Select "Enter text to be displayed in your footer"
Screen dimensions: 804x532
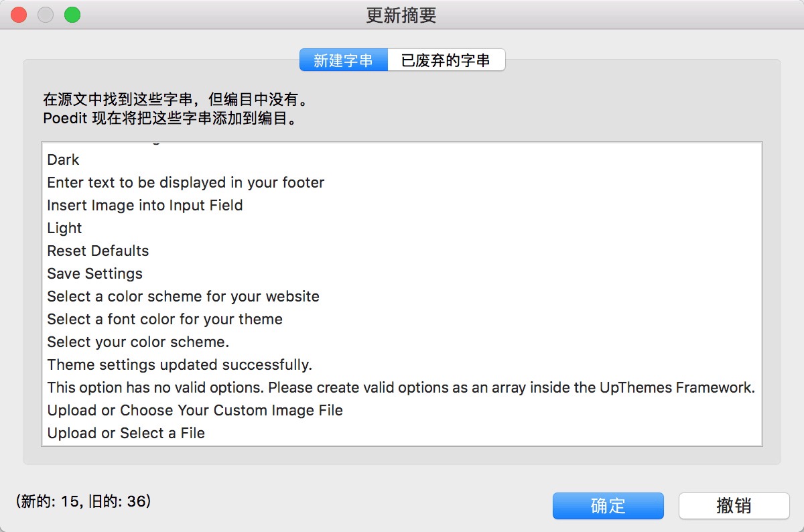(x=186, y=183)
